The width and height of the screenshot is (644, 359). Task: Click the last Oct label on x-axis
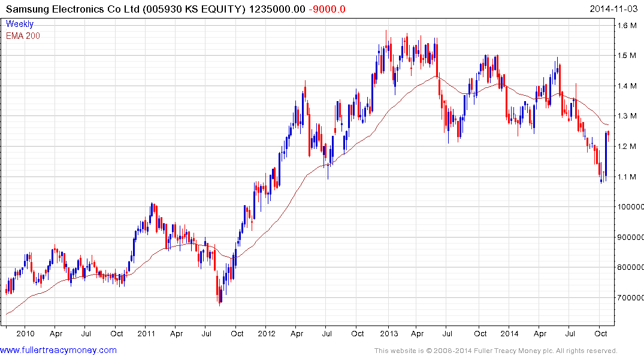click(x=600, y=333)
